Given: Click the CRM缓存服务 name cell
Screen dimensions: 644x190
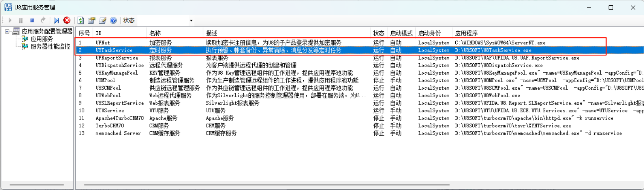Looking at the screenshot, I should 165,133.
